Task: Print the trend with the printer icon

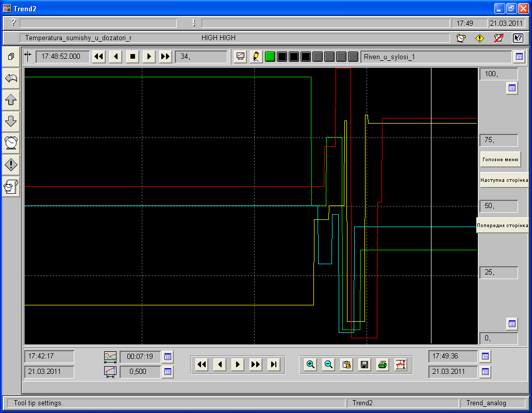Action: (382, 365)
